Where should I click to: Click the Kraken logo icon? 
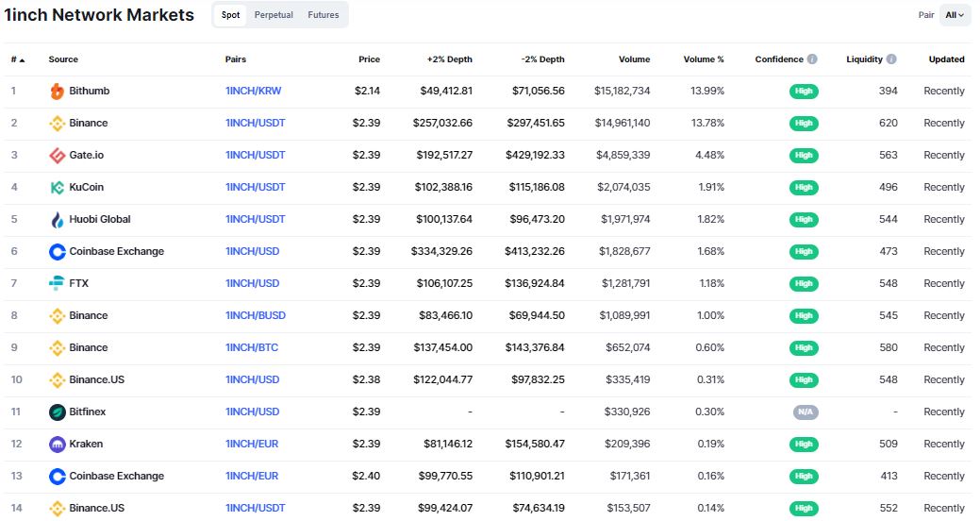pos(57,444)
